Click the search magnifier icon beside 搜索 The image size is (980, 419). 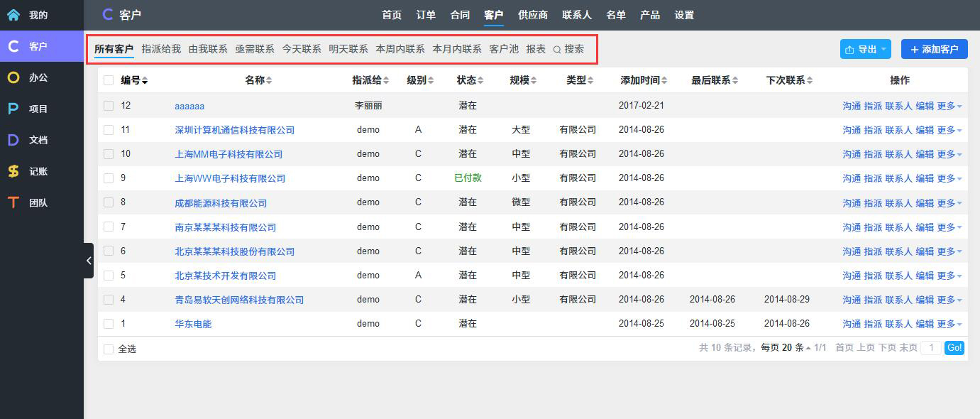pos(557,50)
